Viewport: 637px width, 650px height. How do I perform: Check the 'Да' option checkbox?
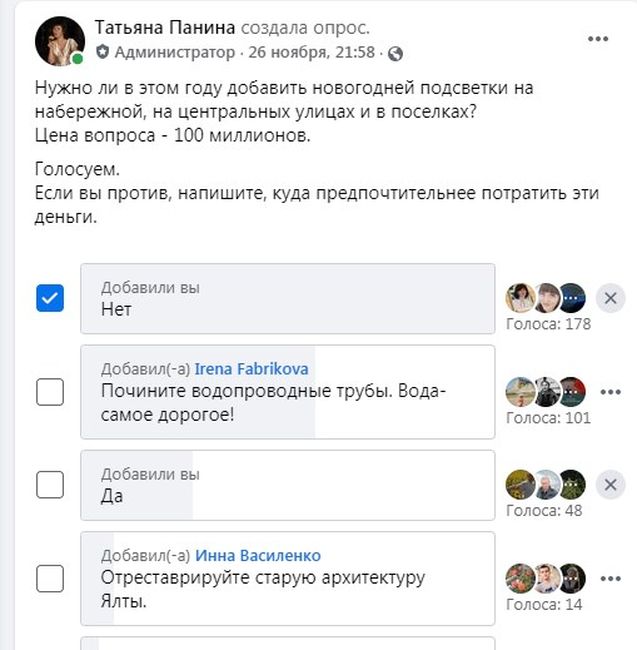click(50, 485)
